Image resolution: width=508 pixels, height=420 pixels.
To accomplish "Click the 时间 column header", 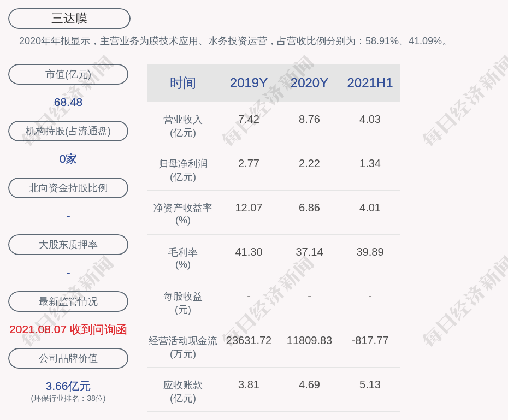I will (x=183, y=83).
